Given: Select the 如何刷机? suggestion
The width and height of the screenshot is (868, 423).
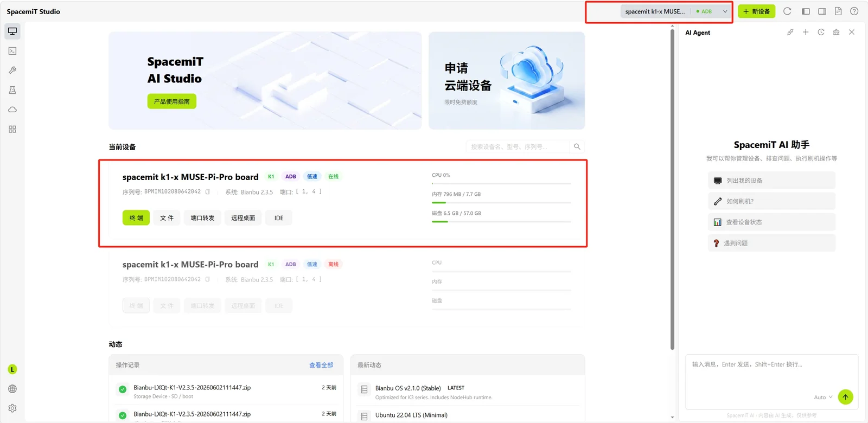Looking at the screenshot, I should click(771, 201).
